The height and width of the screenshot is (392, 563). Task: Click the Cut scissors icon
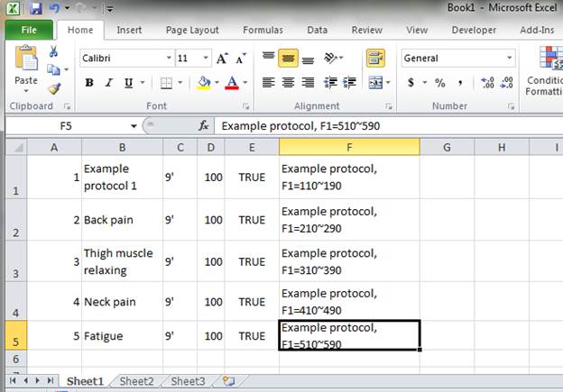(x=53, y=52)
